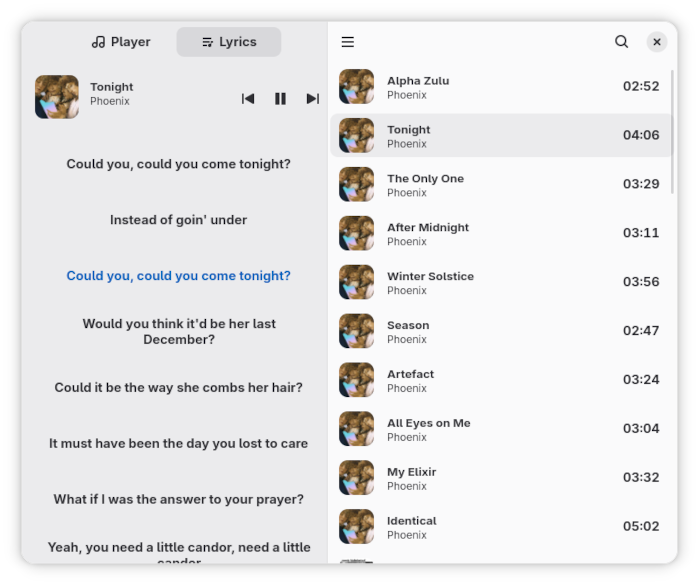Click the now-playing title Tonight beside the cover
This screenshot has width=699, height=585.
(x=111, y=87)
